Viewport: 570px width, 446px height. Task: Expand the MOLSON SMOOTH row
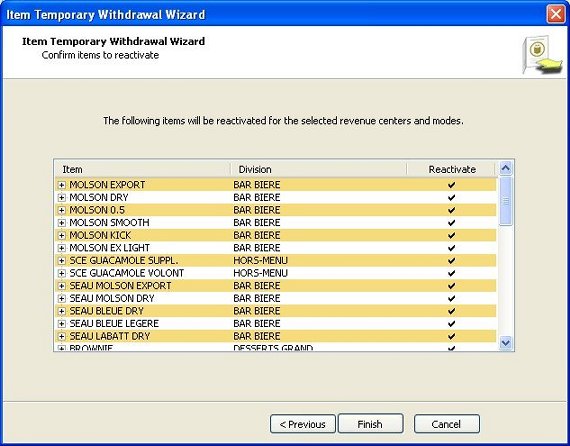tap(61, 223)
